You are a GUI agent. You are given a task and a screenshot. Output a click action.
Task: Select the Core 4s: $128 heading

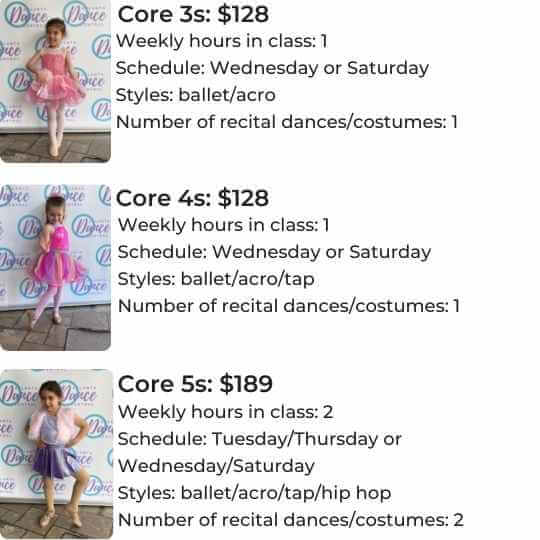(x=193, y=198)
